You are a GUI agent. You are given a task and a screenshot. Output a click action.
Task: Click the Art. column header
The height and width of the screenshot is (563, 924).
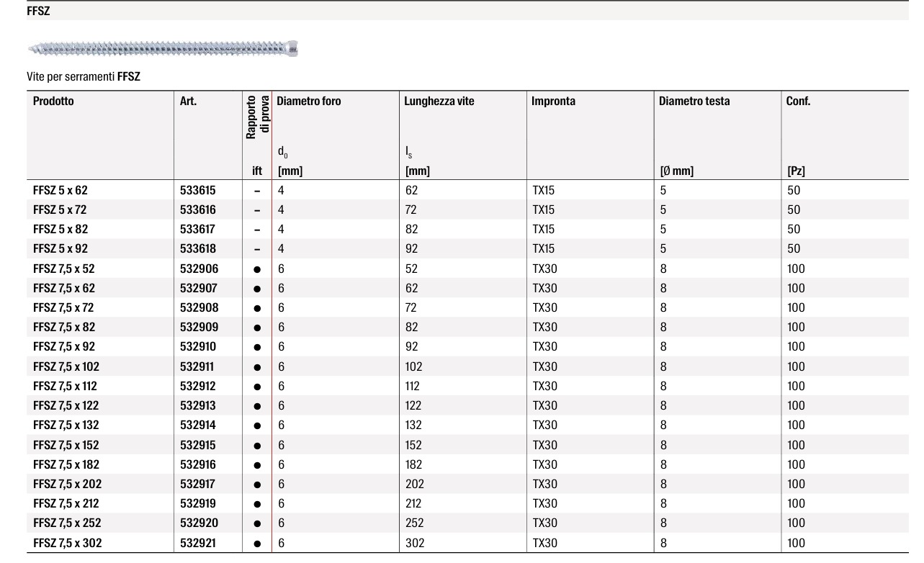coord(189,102)
